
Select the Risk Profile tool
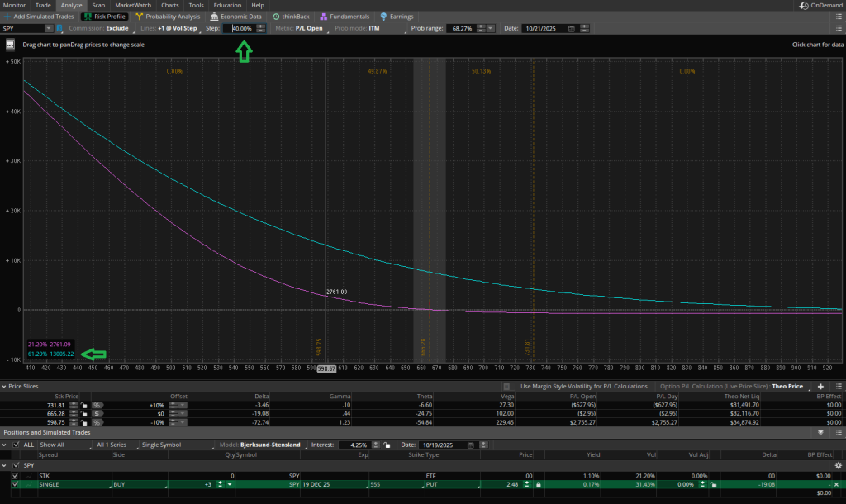click(103, 16)
